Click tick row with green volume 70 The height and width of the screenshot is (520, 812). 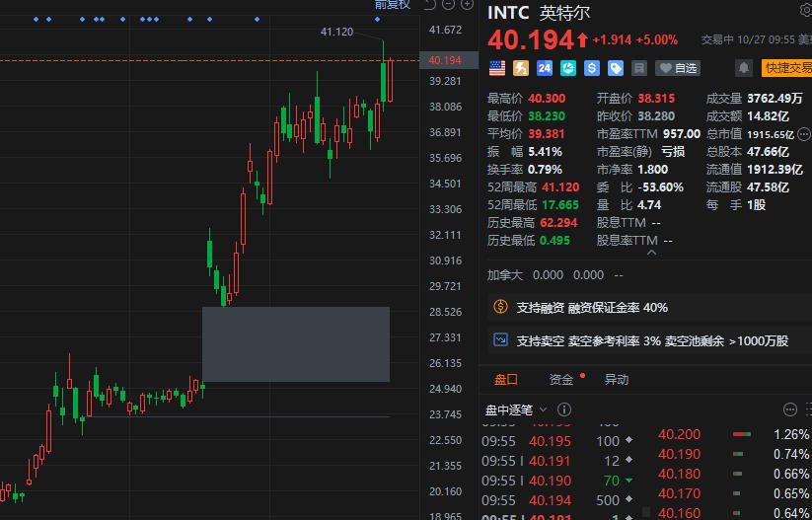pos(557,481)
